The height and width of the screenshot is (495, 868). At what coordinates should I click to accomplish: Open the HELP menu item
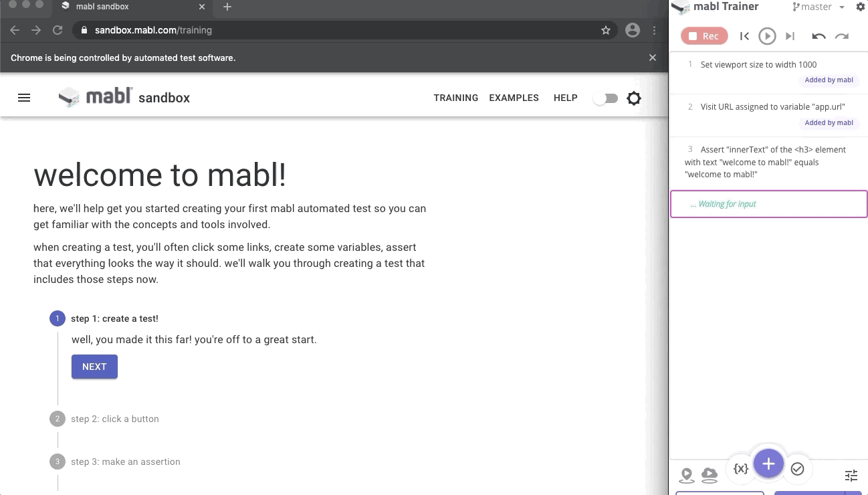tap(566, 98)
